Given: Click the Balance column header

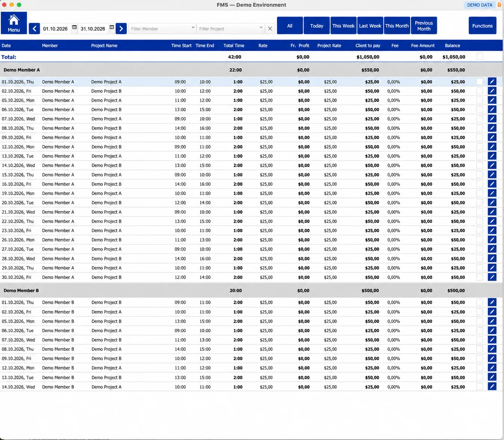Looking at the screenshot, I should pos(453,45).
